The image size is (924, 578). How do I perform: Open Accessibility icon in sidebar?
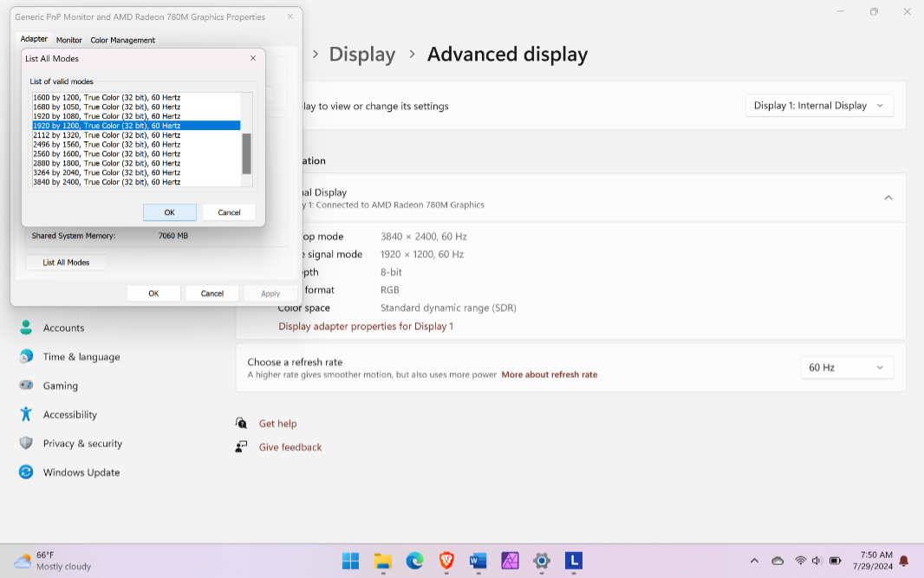tap(26, 414)
